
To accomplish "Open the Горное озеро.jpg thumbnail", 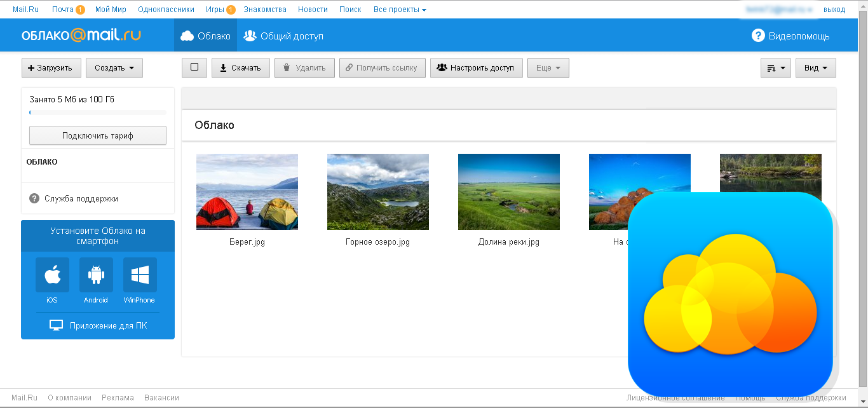I will click(x=377, y=192).
